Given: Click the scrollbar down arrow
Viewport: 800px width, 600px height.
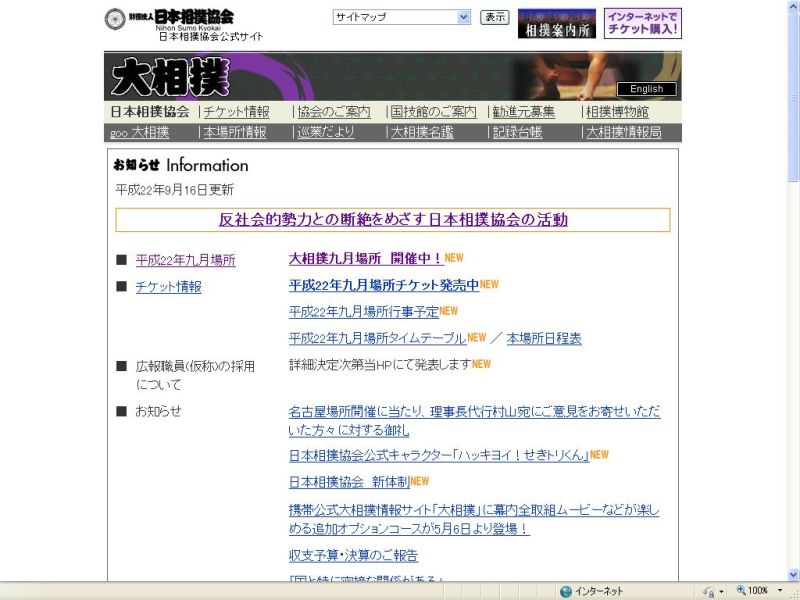Looking at the screenshot, I should coord(794,575).
